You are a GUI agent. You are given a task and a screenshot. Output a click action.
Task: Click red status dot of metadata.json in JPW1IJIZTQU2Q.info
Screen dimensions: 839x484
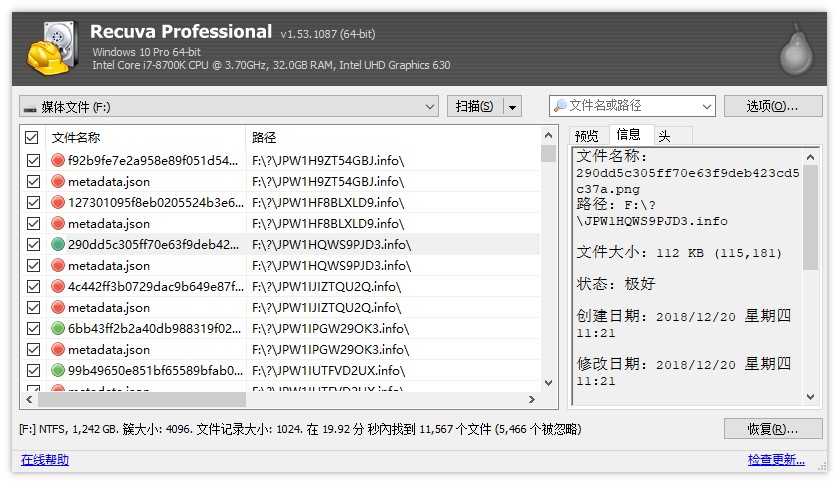pos(58,307)
